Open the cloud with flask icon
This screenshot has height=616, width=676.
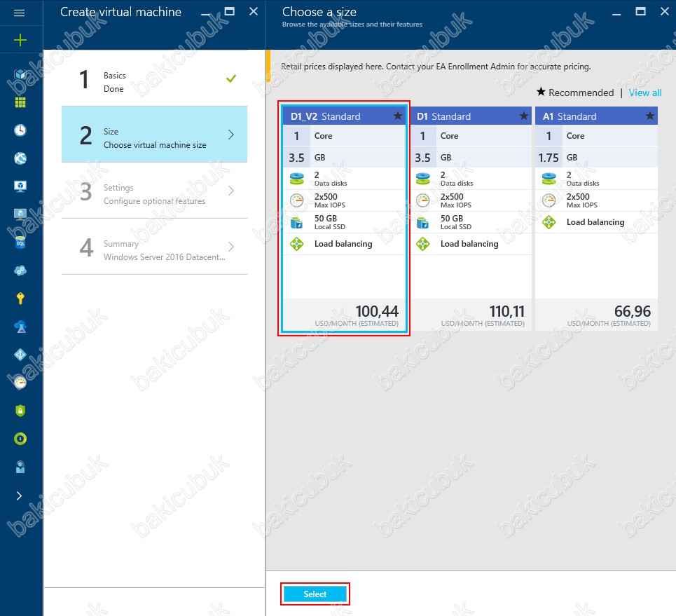[20, 327]
